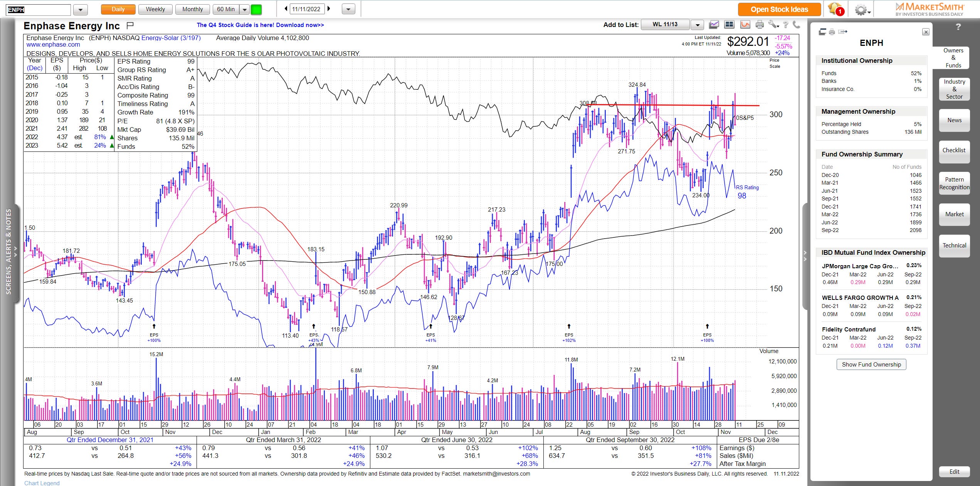Click the printer icon in the ENPH side panel

(x=832, y=32)
